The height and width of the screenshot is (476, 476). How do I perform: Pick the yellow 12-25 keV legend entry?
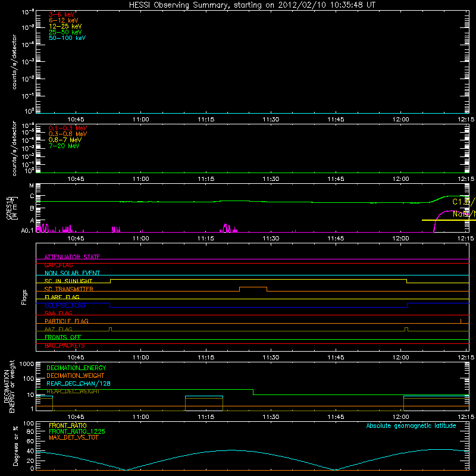65,26
